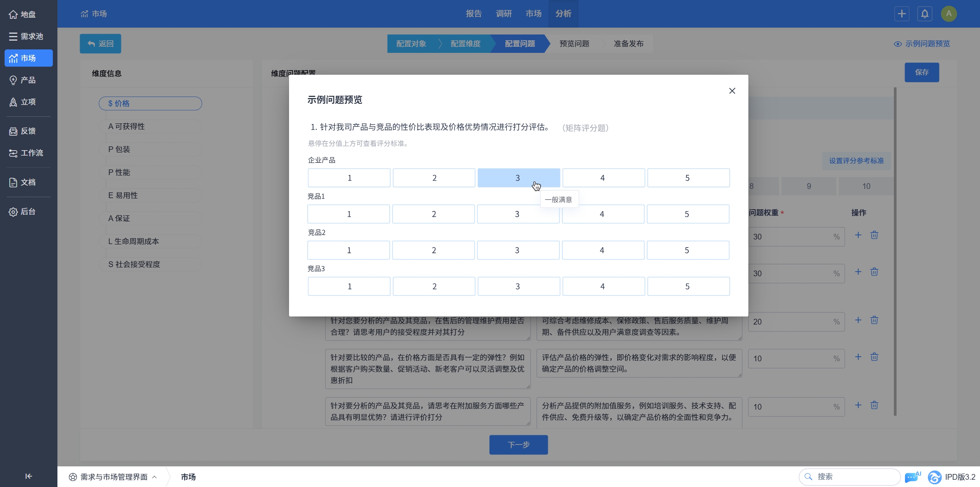The height and width of the screenshot is (487, 980).
Task: Select A 可获得性 dimension
Action: point(150,126)
